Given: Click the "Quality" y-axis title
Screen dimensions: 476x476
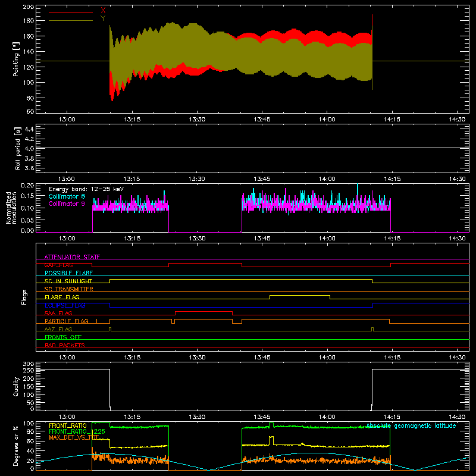Looking at the screenshot, I should click(x=16, y=386).
